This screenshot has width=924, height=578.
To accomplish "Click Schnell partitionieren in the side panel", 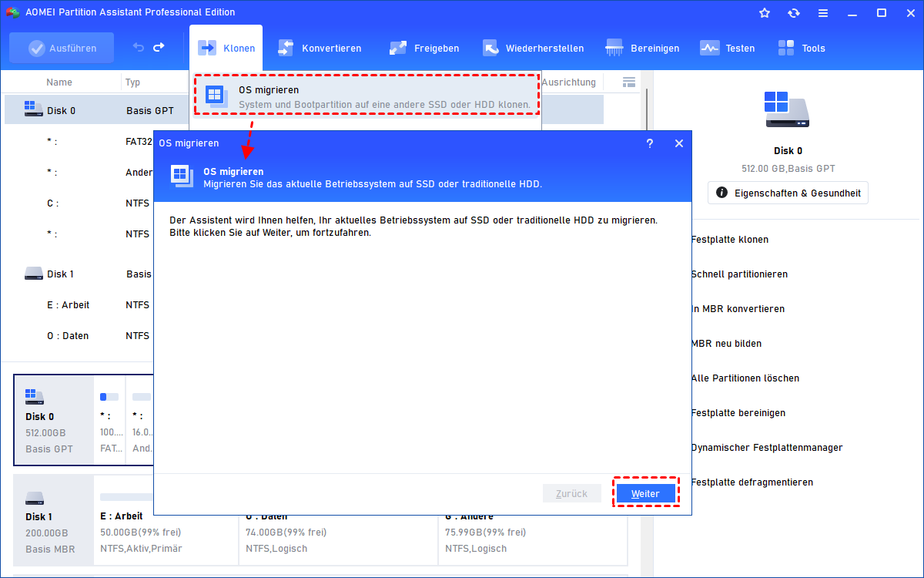I will [739, 274].
